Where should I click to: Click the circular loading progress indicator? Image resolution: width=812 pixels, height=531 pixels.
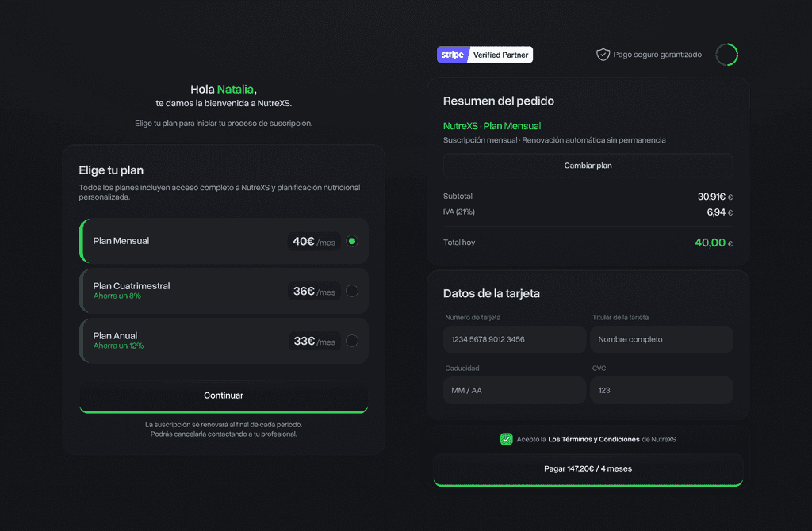(x=726, y=55)
